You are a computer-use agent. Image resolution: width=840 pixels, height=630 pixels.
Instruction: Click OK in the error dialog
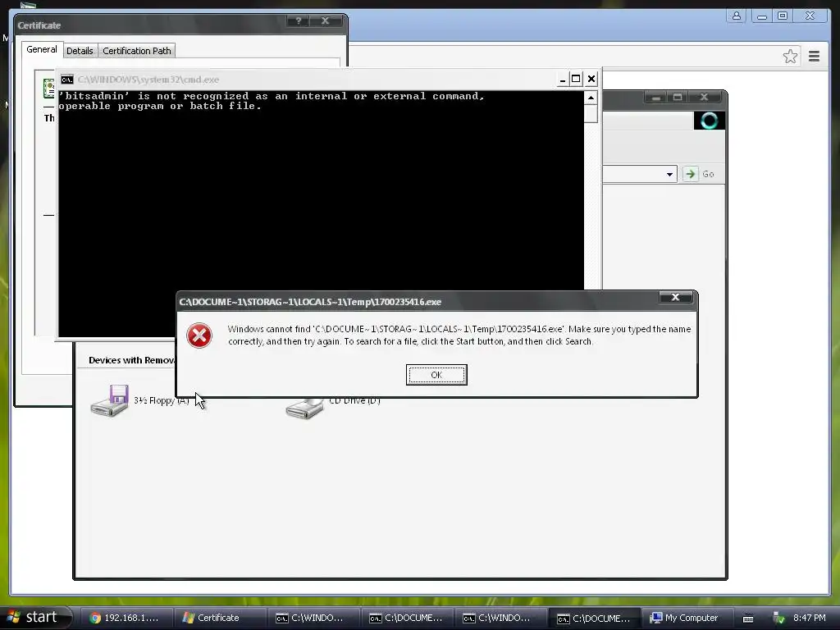pos(436,375)
